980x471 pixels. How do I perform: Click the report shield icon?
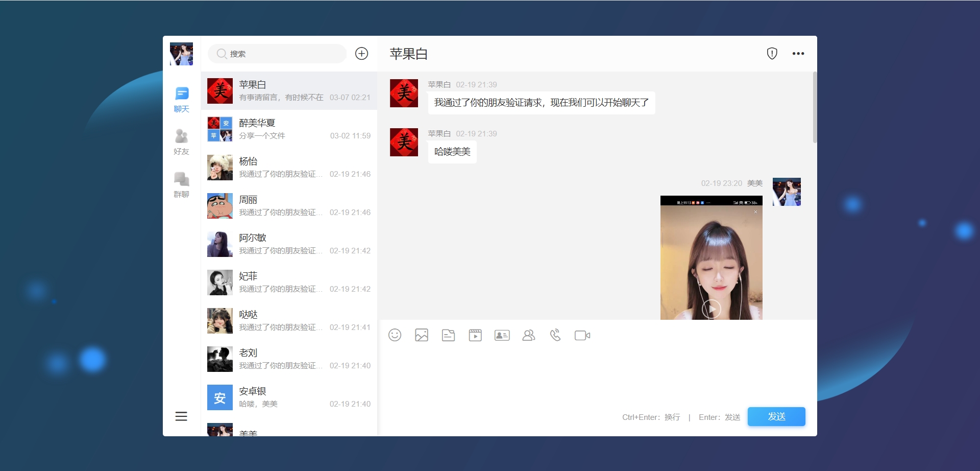772,53
